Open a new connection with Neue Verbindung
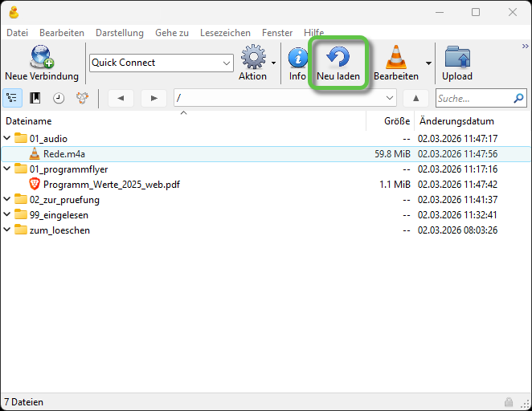 42,63
